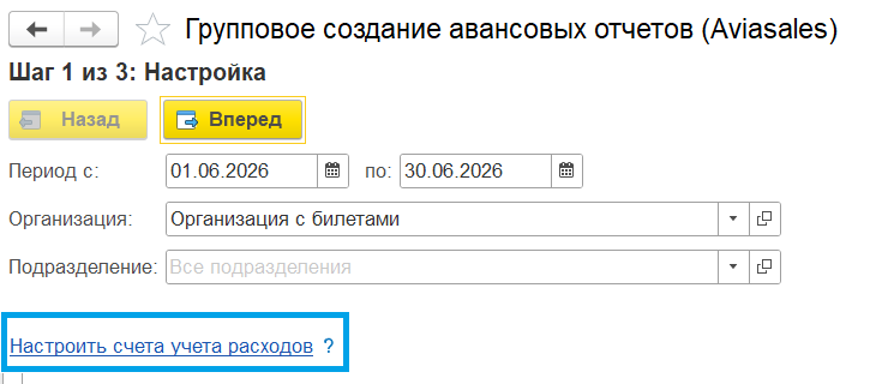
Task: Click the Вперед button
Action: [232, 120]
